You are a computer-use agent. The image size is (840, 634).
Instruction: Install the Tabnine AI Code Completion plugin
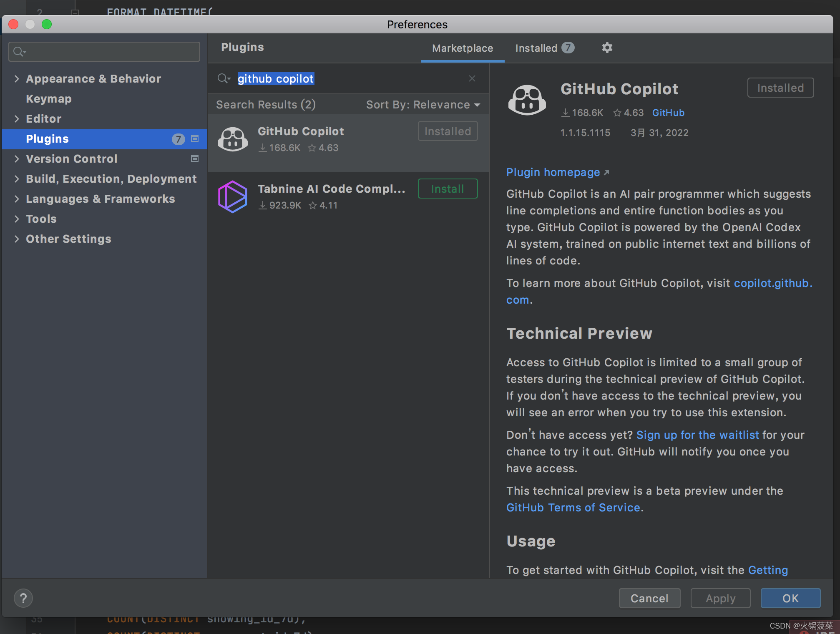[447, 189]
